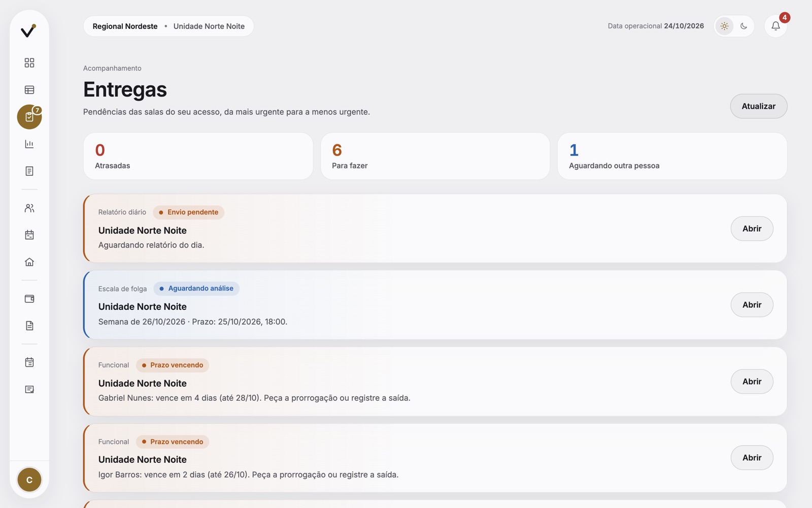
Task: Click Prazo vencendo badge on Igor Barros card
Action: (x=173, y=442)
